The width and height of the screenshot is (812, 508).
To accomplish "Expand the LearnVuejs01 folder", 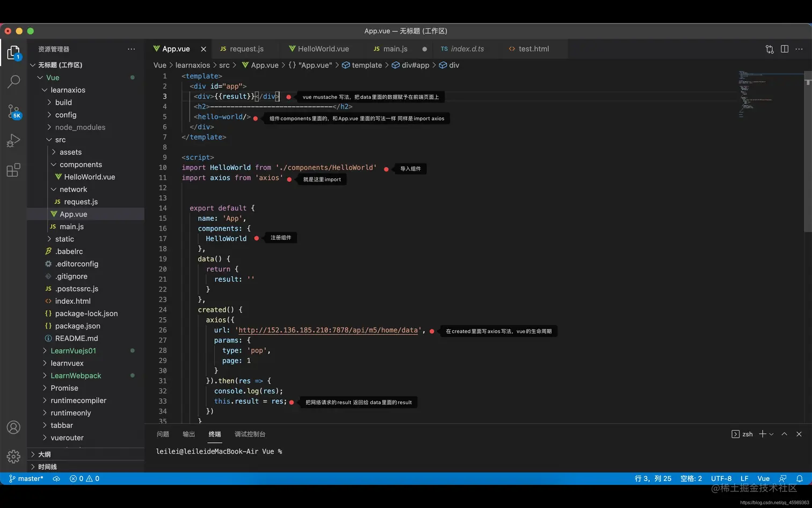I will 86,350.
